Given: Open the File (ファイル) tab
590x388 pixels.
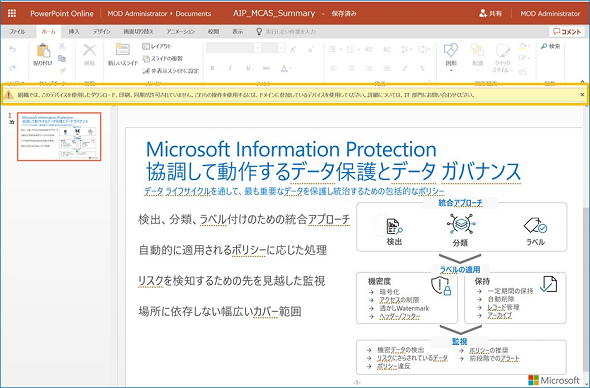Looking at the screenshot, I should (17, 32).
